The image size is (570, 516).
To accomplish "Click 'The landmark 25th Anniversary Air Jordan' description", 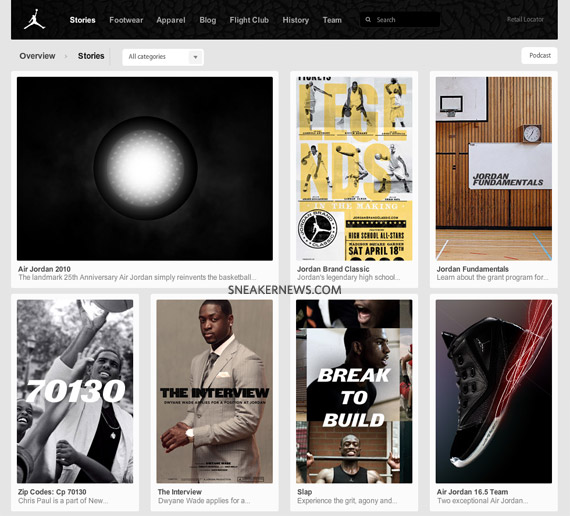I will tap(137, 277).
